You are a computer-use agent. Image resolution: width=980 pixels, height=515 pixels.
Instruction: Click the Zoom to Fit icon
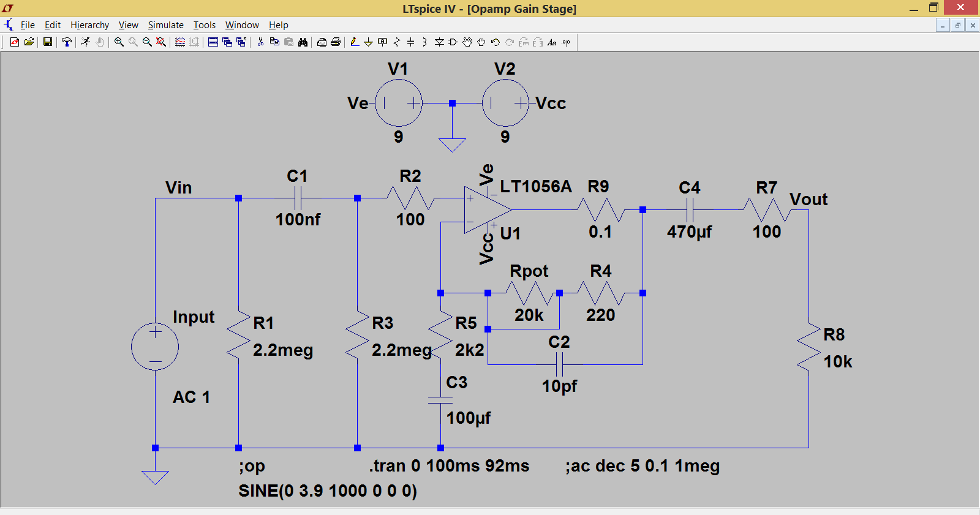point(161,42)
